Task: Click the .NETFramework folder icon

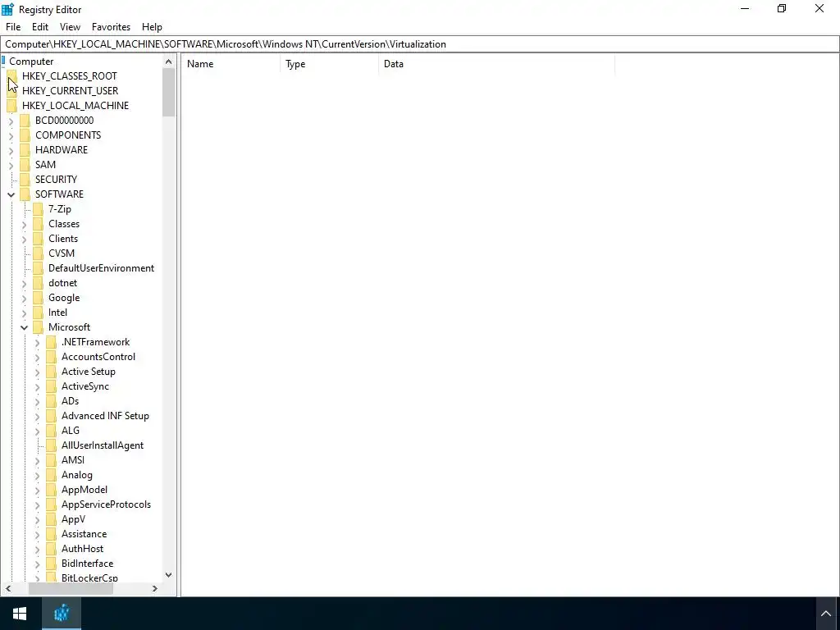Action: click(51, 342)
